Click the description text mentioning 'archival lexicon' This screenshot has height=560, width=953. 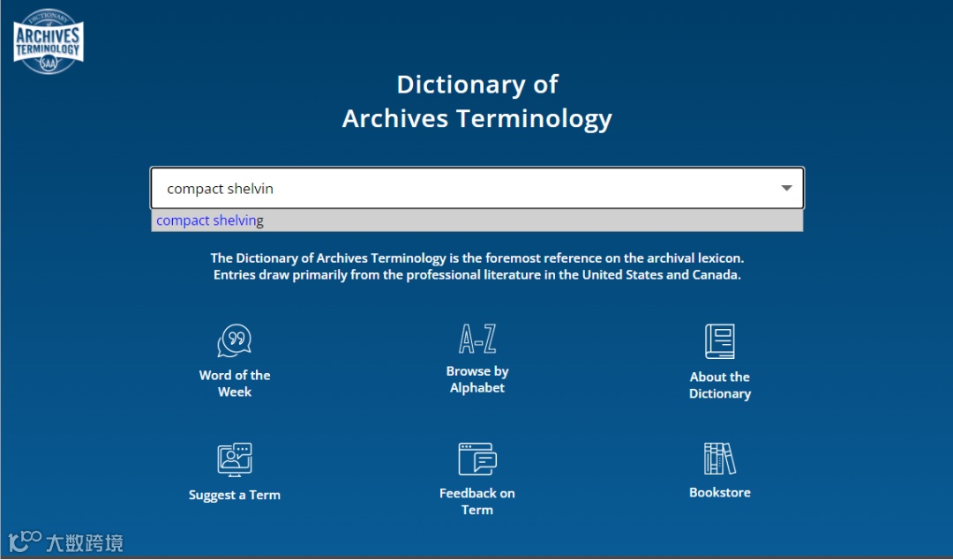(x=477, y=266)
